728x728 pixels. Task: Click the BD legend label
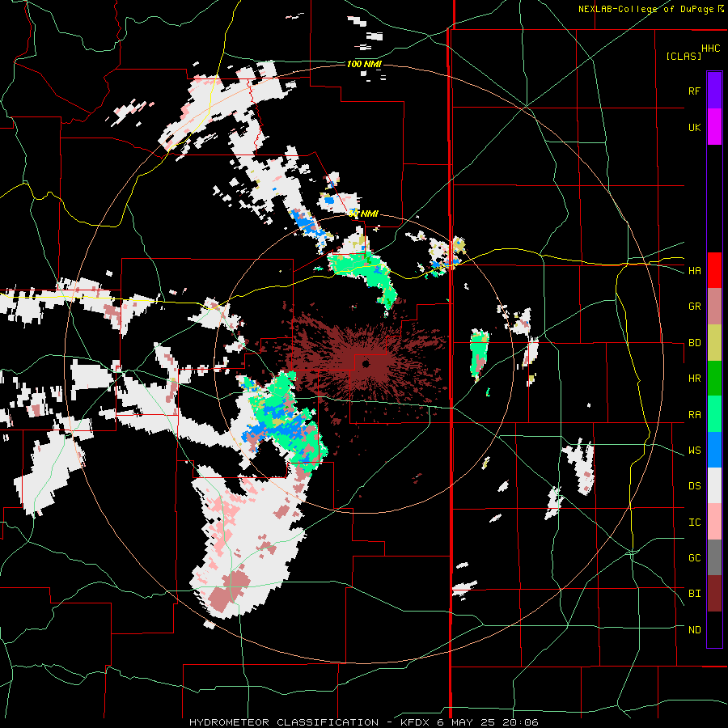694,343
